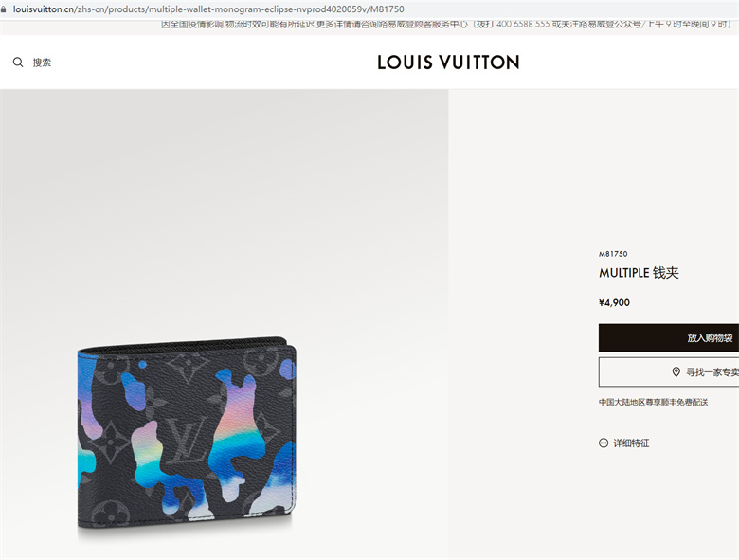The image size is (739, 560).
Task: Click the customer service hotline in the banner
Action: [523, 25]
